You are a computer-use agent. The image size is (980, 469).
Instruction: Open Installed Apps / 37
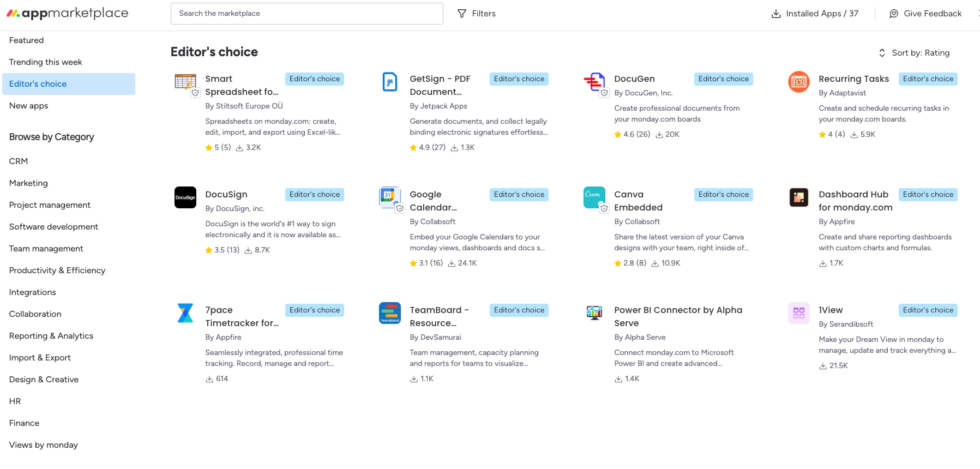[x=815, y=14]
